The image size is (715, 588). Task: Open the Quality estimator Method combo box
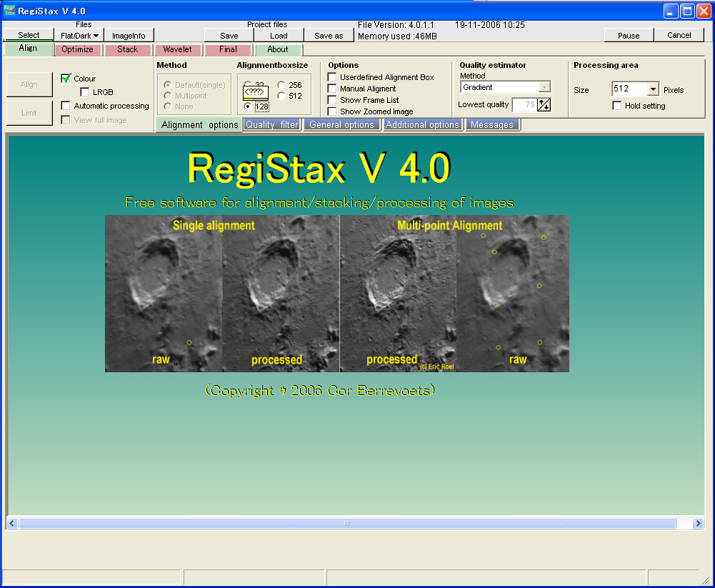544,87
